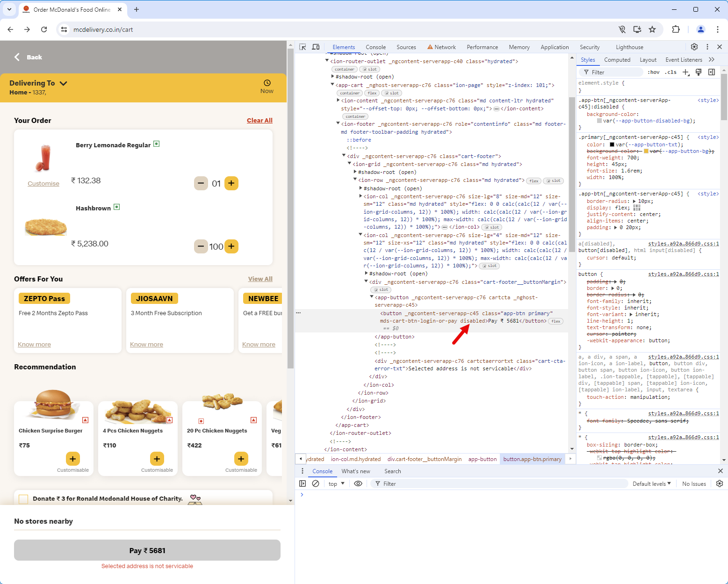Tick the Ronald McDonald charity donation checkbox

[x=23, y=499]
